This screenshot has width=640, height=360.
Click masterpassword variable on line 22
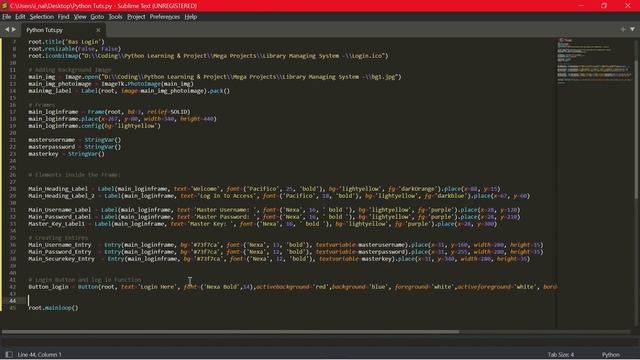tap(51, 147)
